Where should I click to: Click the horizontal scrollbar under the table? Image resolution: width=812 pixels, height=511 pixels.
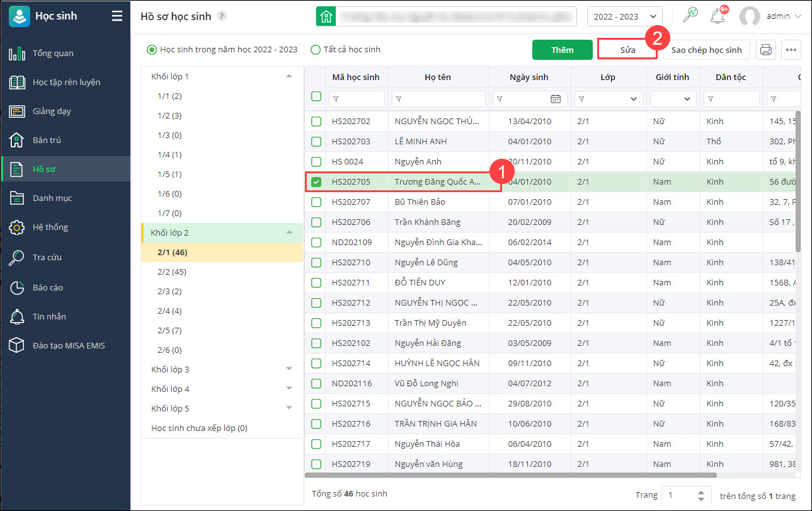(510, 475)
